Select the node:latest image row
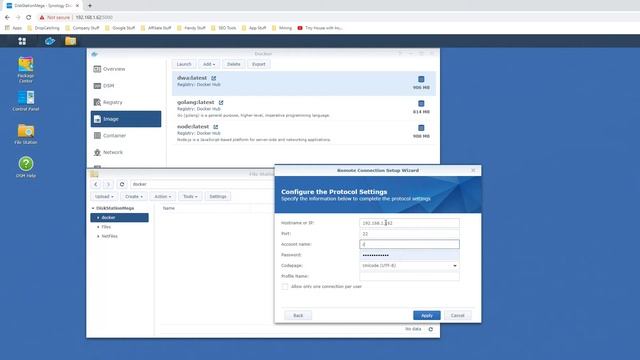This screenshot has width=640, height=360. (x=304, y=132)
